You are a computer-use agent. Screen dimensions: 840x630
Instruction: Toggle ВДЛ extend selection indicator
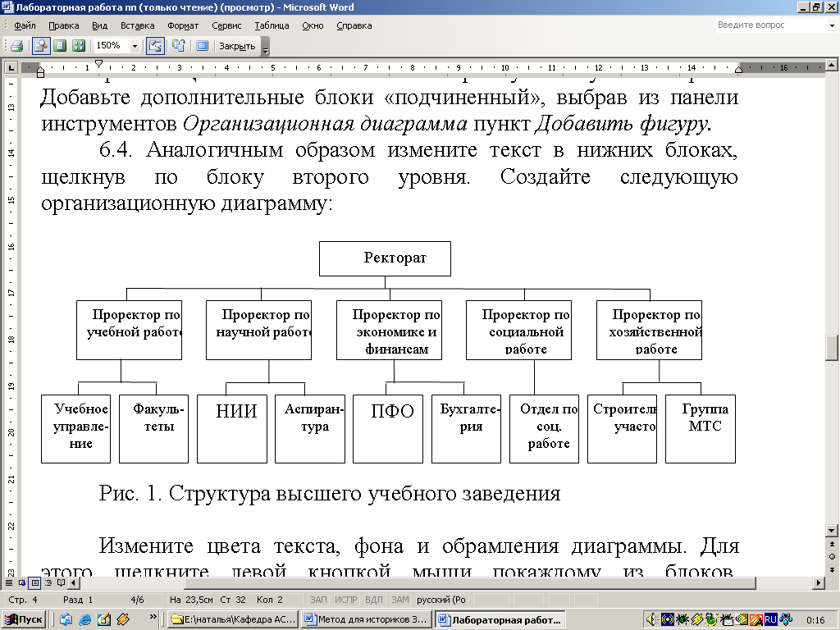point(373,600)
